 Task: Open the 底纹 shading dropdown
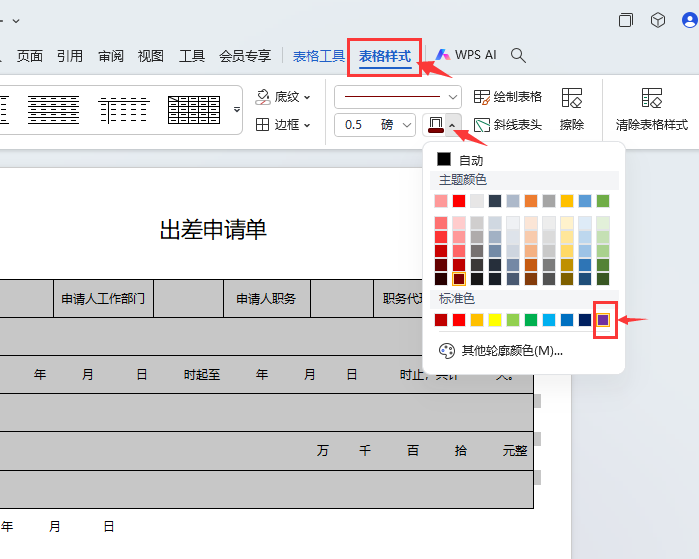coord(283,97)
